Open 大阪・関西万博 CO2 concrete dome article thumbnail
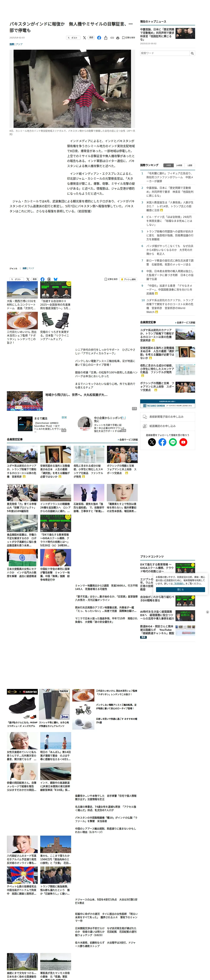 [x=22, y=290]
